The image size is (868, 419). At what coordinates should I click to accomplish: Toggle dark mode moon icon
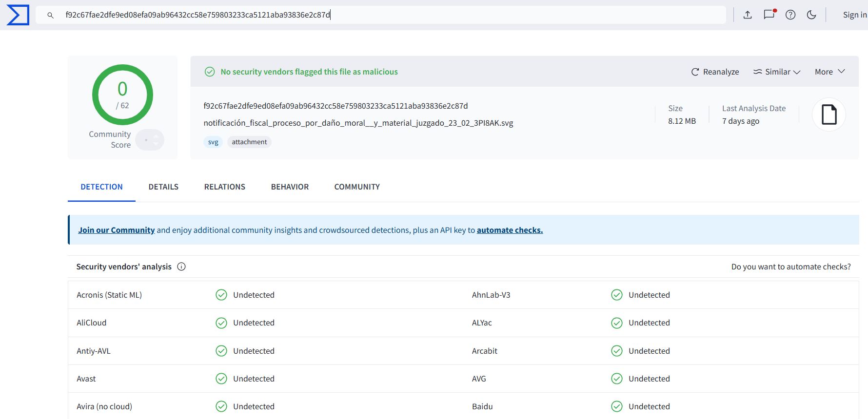pos(811,15)
